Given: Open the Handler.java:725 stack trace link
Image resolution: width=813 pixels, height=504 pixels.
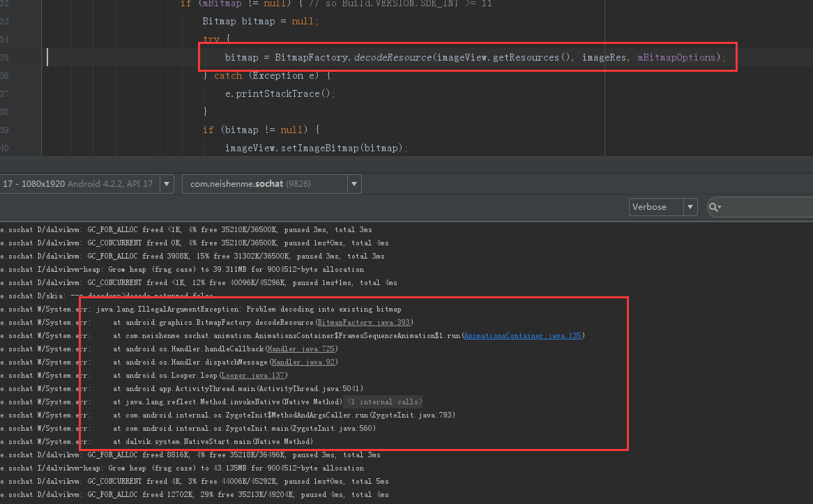Looking at the screenshot, I should (301, 349).
